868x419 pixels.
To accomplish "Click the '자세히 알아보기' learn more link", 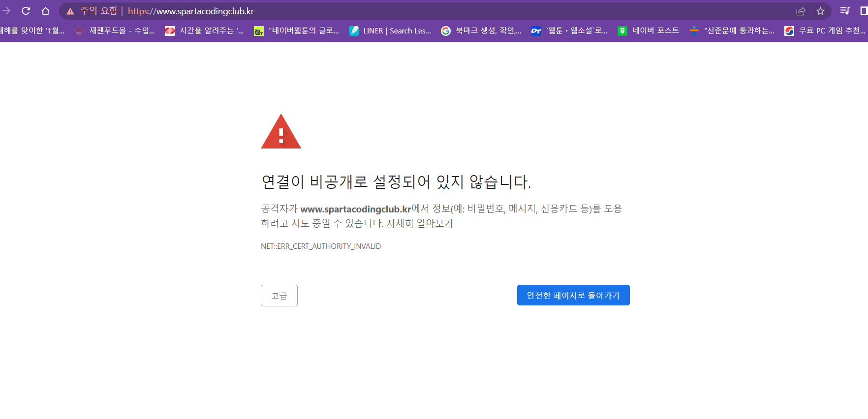I will (420, 223).
